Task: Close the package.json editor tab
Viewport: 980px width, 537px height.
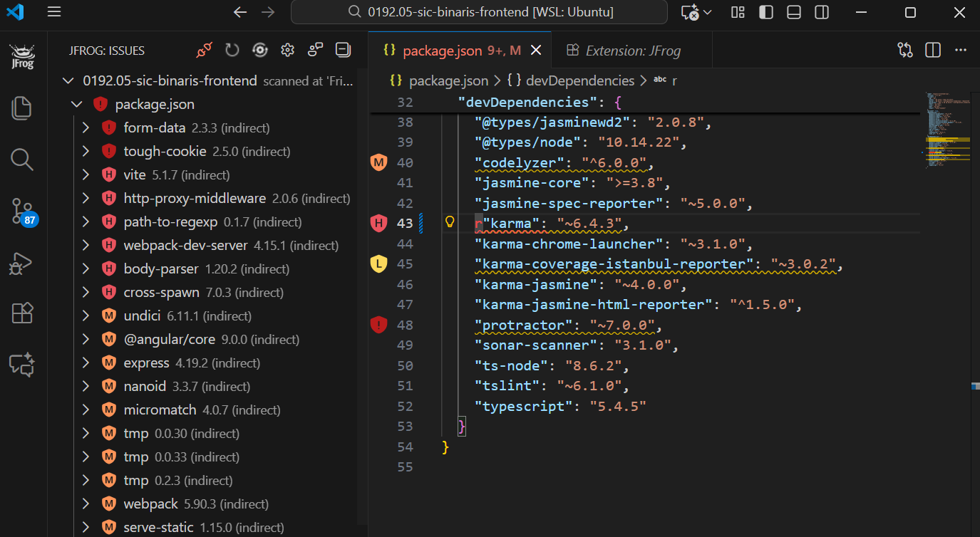Action: coord(536,50)
